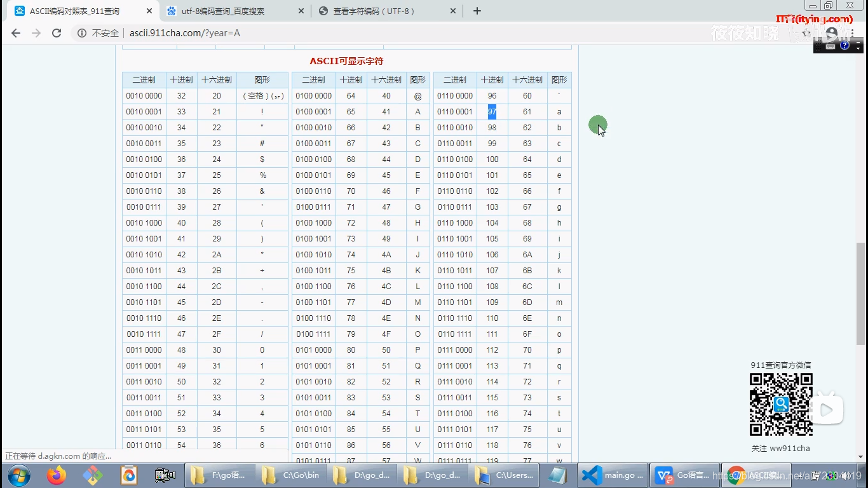Screen dimensions: 868x488
Task: Click the 关注 ww911cha text
Action: [781, 448]
